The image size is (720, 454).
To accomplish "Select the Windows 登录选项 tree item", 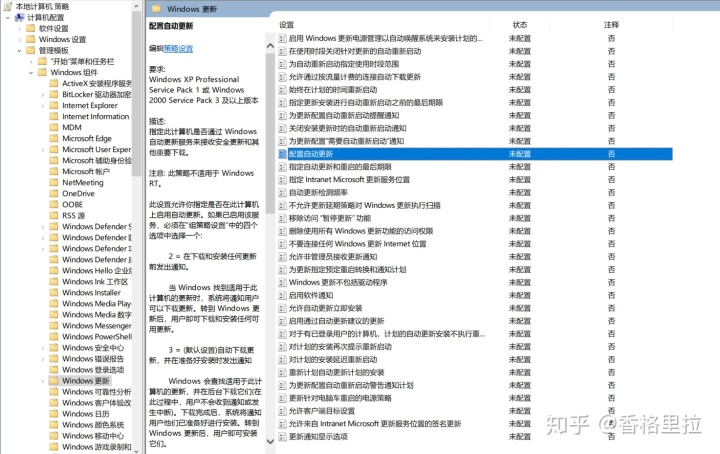I will point(93,370).
